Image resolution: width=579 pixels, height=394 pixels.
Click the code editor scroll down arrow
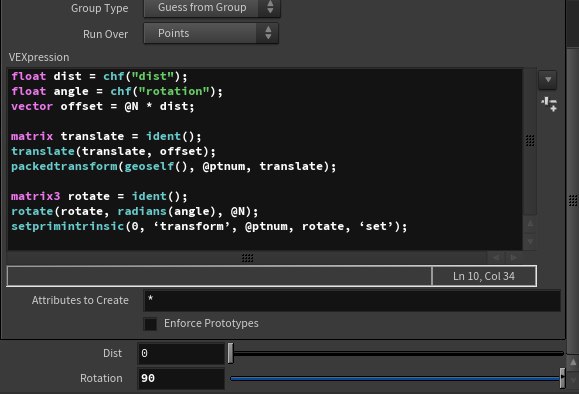coord(530,241)
